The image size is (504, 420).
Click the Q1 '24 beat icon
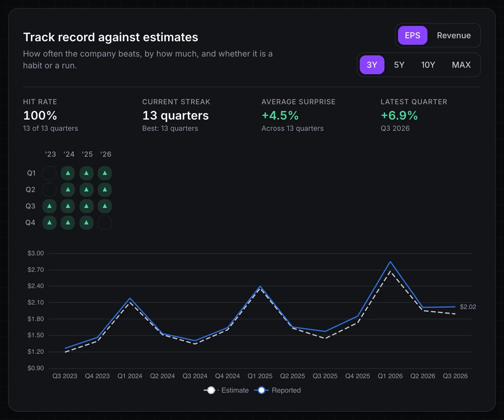click(68, 173)
